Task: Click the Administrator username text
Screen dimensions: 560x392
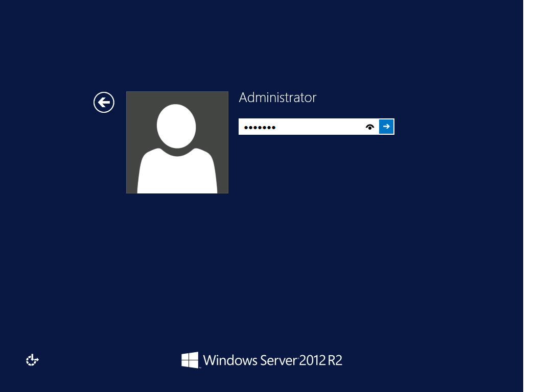Action: (277, 97)
